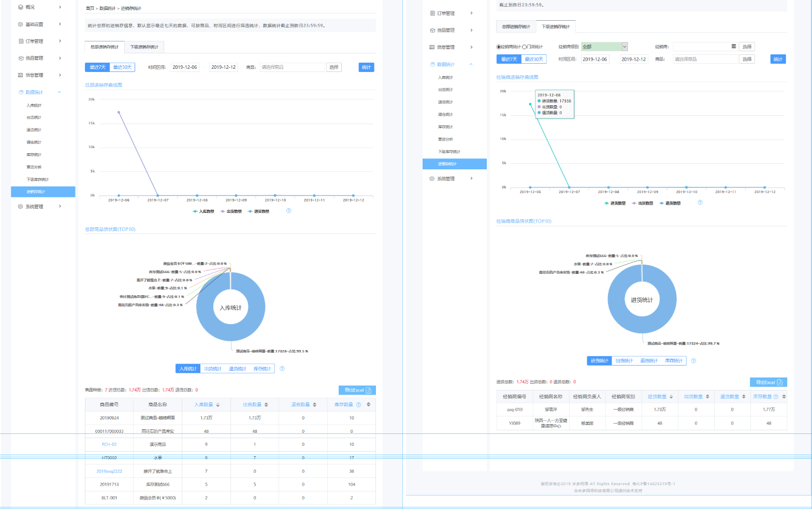Open the 经销商级别 全部 dropdown
This screenshot has width=812, height=509.
point(604,47)
